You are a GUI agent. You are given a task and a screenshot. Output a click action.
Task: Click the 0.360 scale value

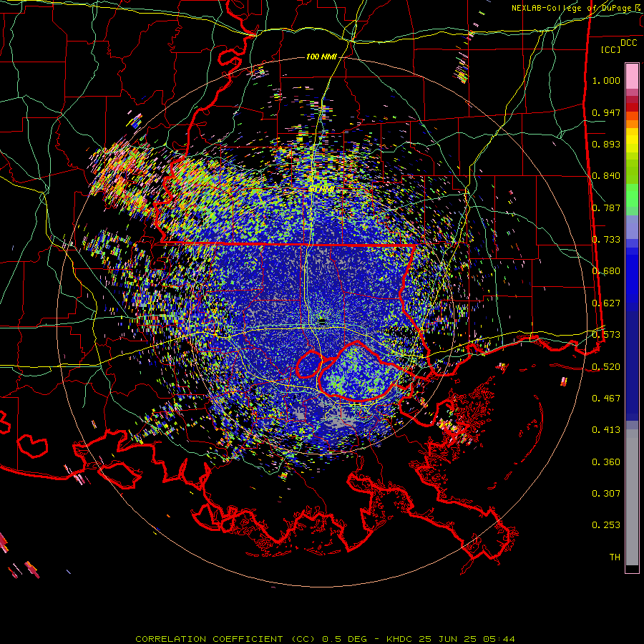point(606,462)
